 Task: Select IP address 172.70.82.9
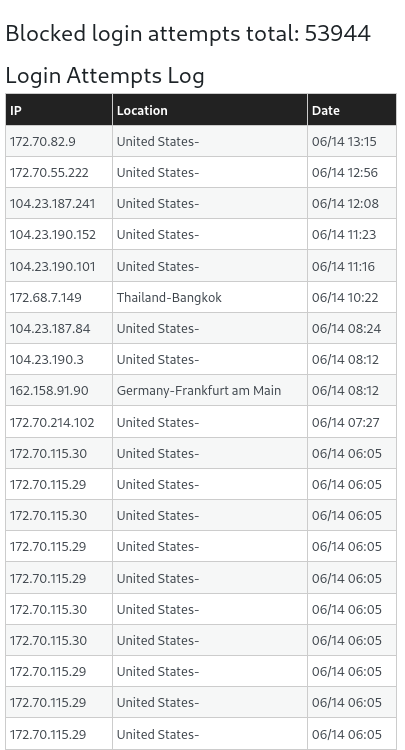pyautogui.click(x=43, y=142)
